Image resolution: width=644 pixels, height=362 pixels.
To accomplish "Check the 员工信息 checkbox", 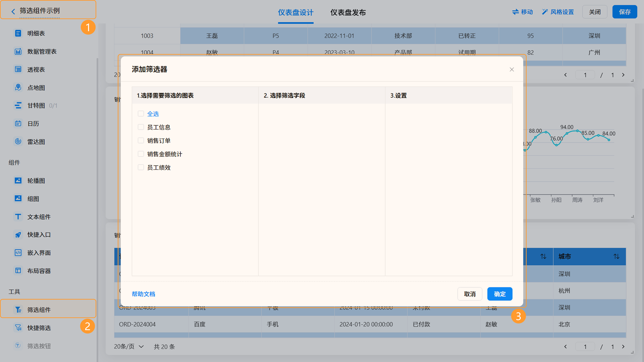I will click(x=141, y=127).
